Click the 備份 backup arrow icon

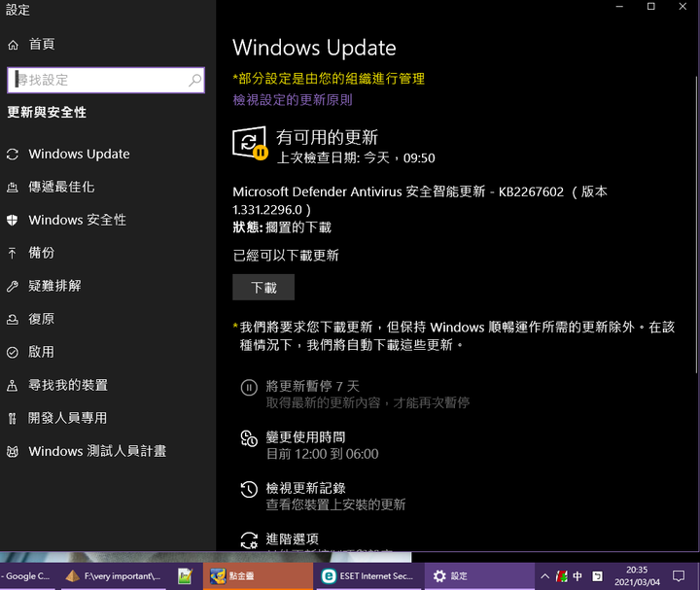pyautogui.click(x=13, y=253)
